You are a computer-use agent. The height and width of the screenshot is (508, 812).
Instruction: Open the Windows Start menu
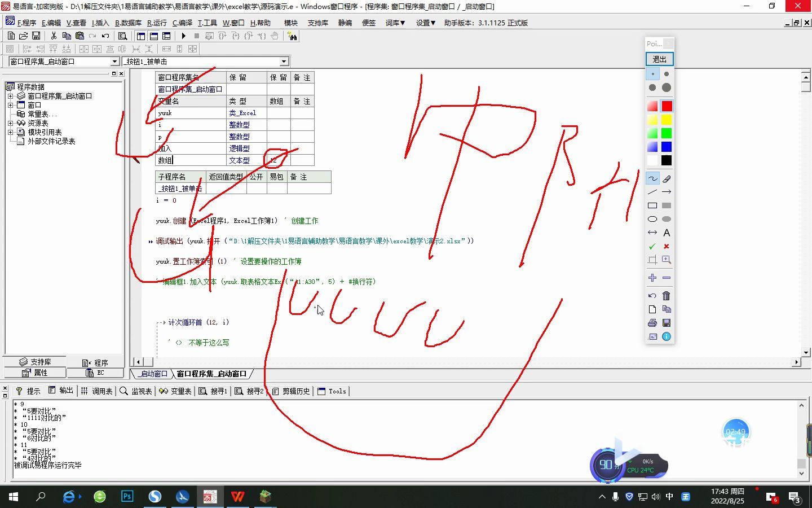(14, 497)
